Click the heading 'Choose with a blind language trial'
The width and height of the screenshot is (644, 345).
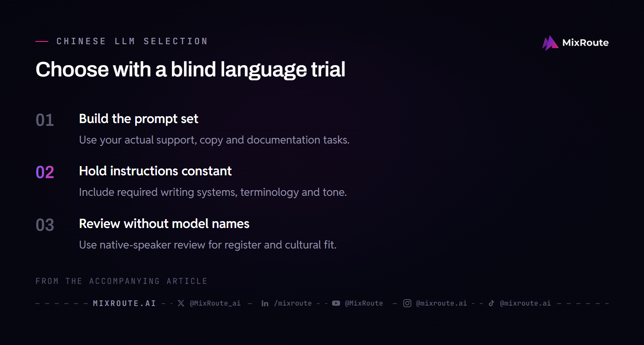(x=190, y=70)
